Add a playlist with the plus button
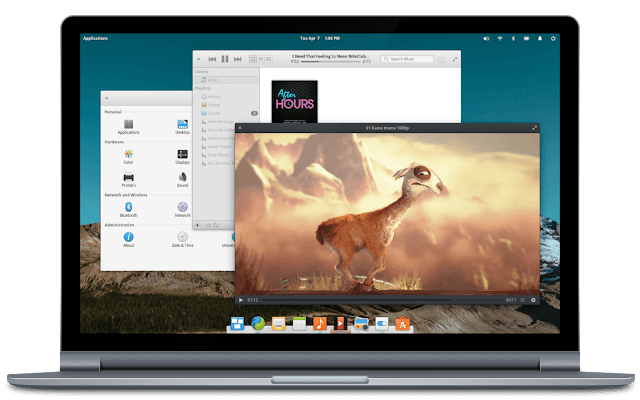 198,225
